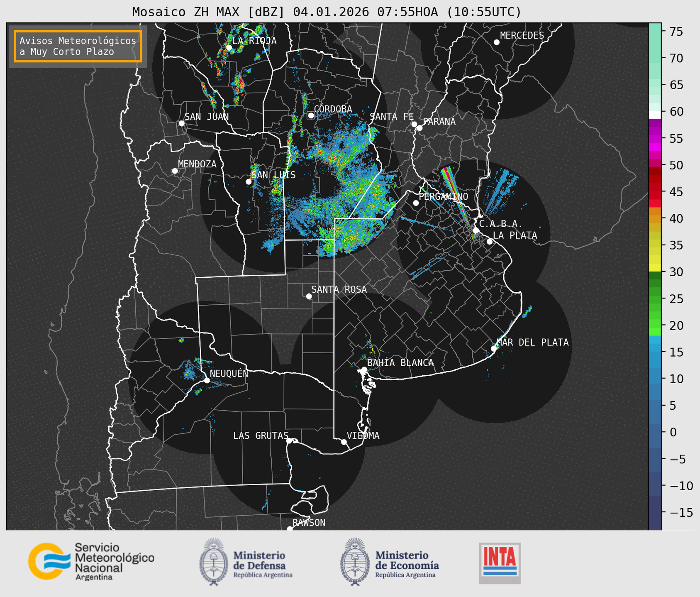Click the Viedma city marker

point(344,442)
